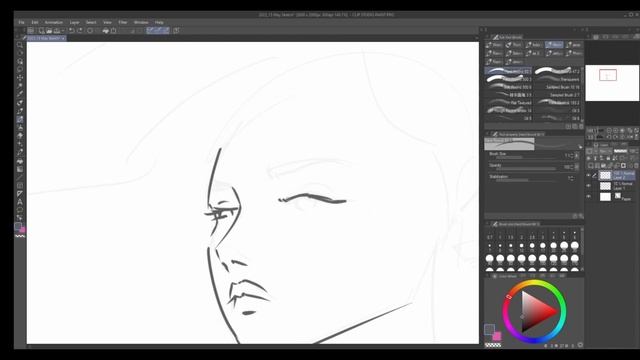
Task: Choose the Sampled Brush 2.7 preset
Action: 558,95
